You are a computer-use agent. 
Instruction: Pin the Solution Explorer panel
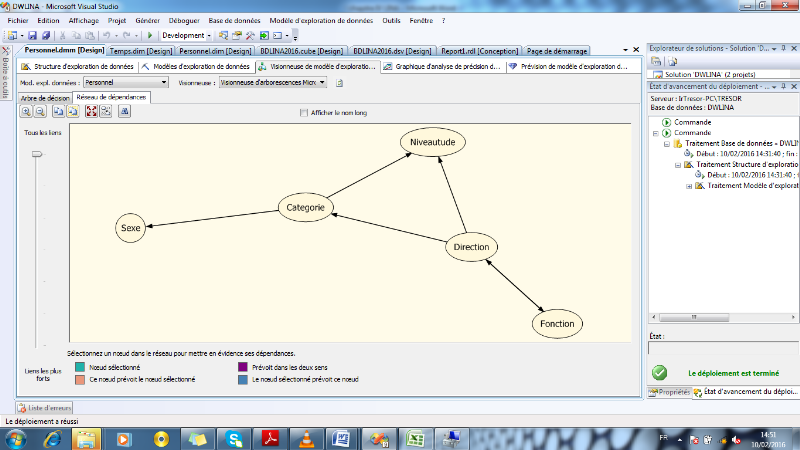coord(784,48)
